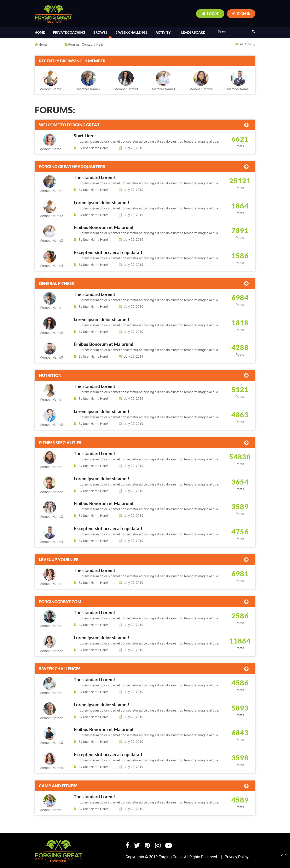The height and width of the screenshot is (868, 290).
Task: Click the search magnifier icon
Action: point(253,32)
